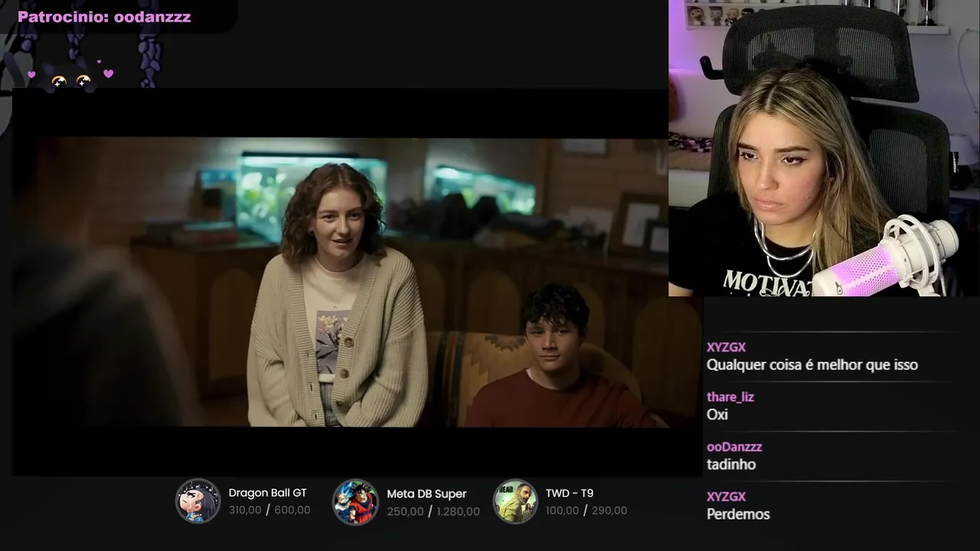Click the thare_liz username in chat
980x551 pixels.
[x=730, y=397]
